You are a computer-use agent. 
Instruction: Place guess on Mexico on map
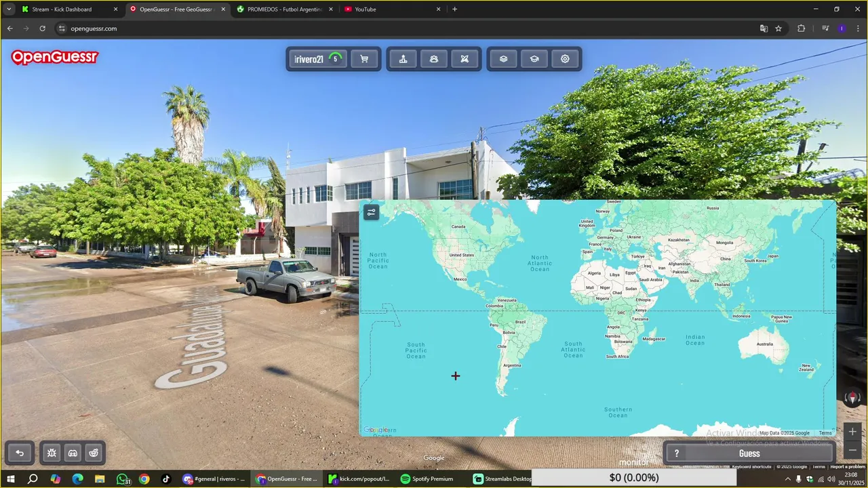point(460,279)
